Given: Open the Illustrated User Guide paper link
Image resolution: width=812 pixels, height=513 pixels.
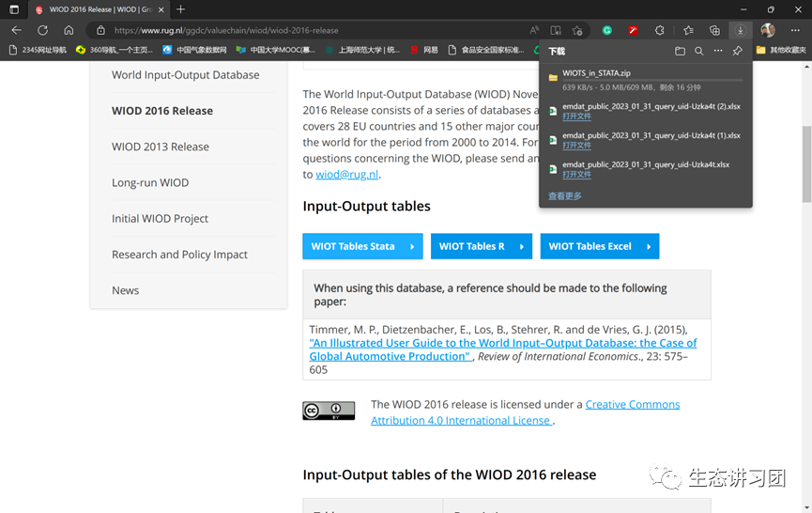Looking at the screenshot, I should (503, 350).
